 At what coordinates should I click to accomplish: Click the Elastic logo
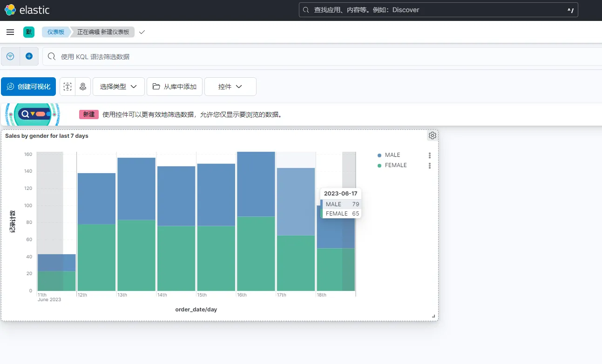point(27,10)
